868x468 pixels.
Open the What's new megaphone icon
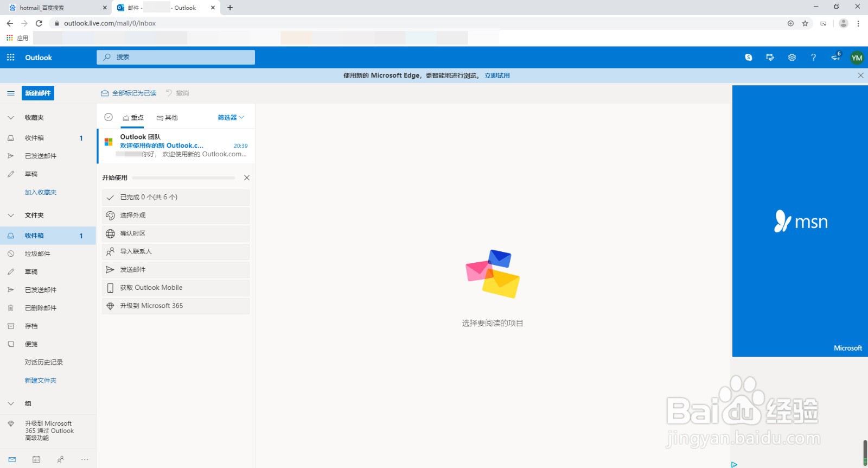(x=835, y=57)
